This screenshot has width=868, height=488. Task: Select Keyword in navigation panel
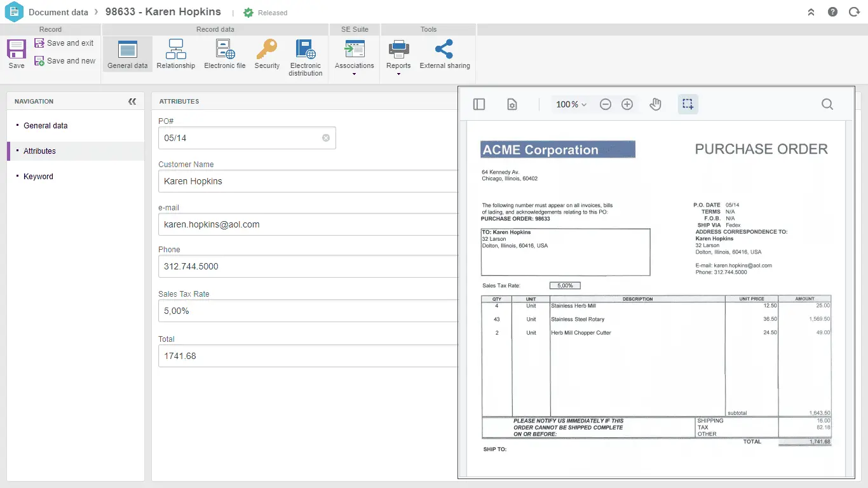pyautogui.click(x=38, y=177)
